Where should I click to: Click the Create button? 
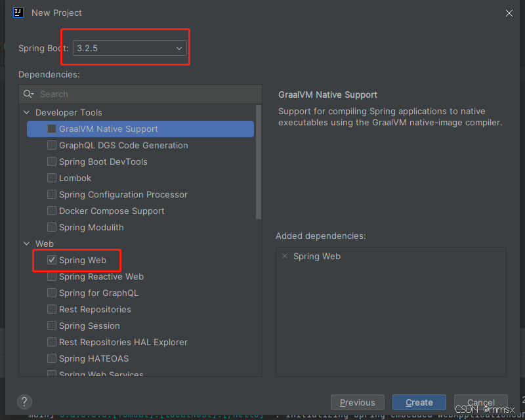point(419,402)
